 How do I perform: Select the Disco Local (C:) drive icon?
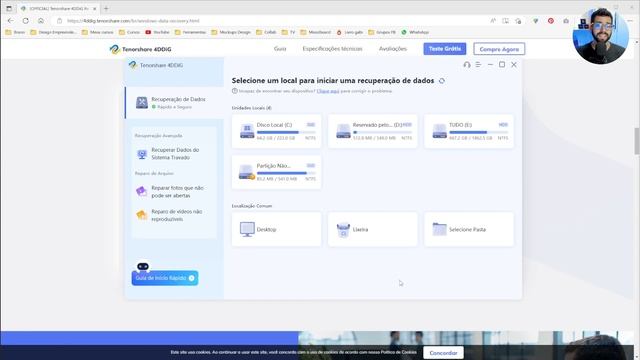[247, 131]
